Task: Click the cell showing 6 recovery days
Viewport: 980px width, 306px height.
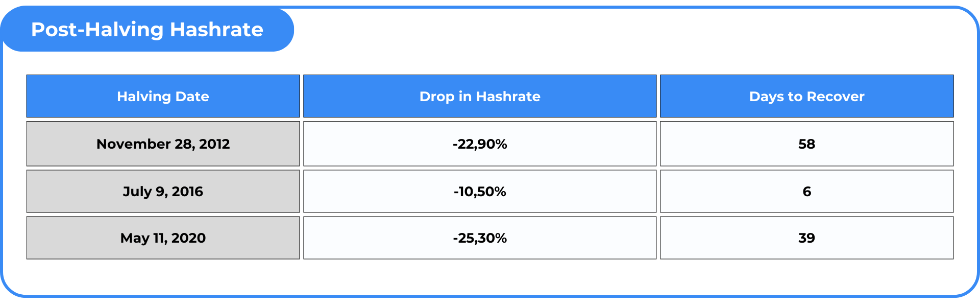Action: (806, 192)
